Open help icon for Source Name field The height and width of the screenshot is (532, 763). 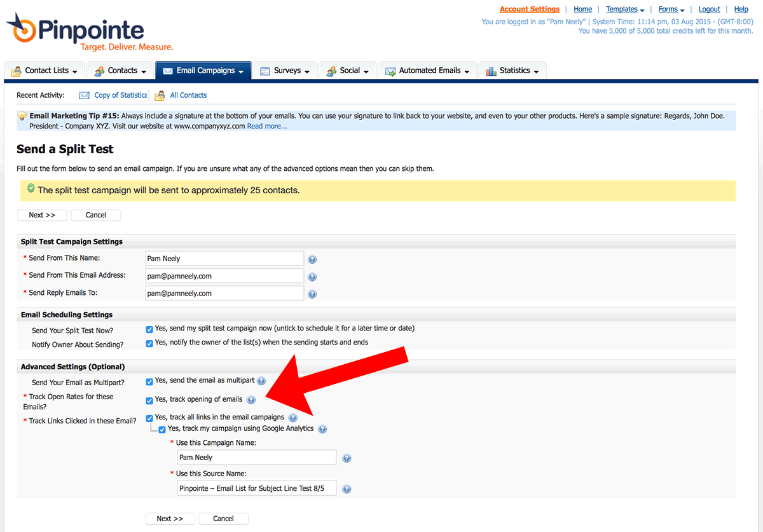click(347, 489)
